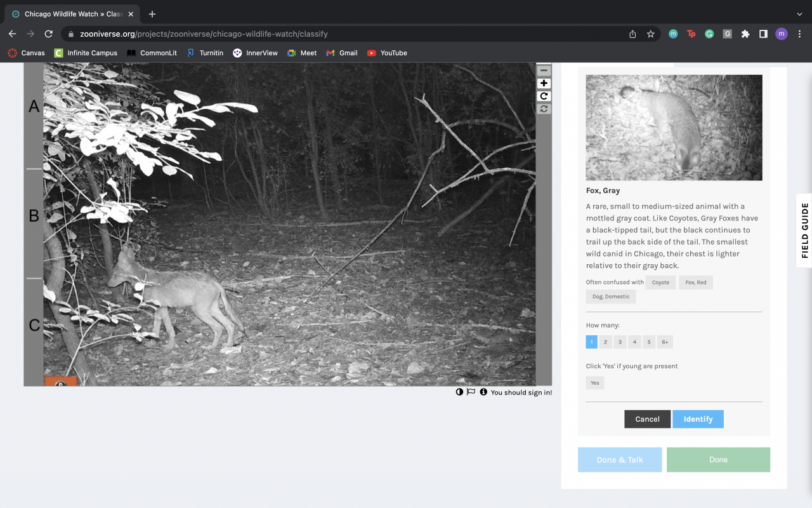The width and height of the screenshot is (812, 508).
Task: Open Coyote from often confused list
Action: pyautogui.click(x=660, y=283)
